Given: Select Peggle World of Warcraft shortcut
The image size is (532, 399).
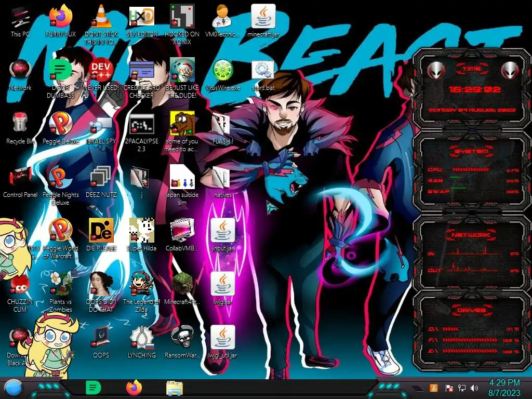Looking at the screenshot, I should pos(61,231).
